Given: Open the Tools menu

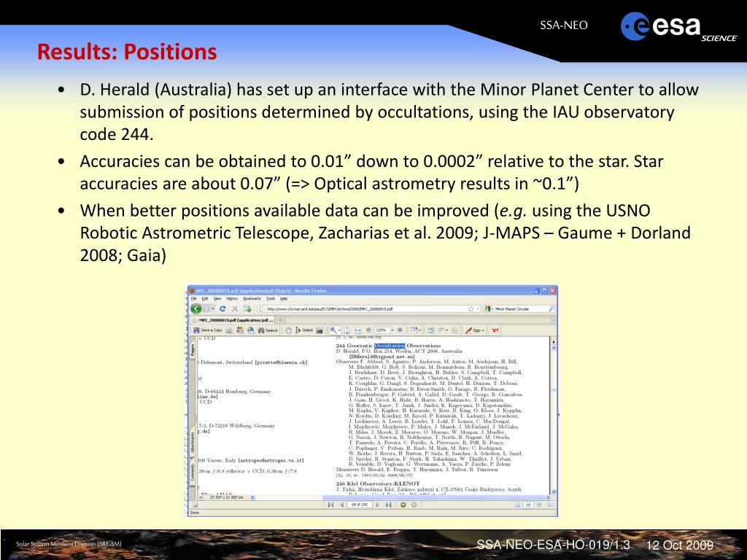Looking at the screenshot, I should (x=271, y=298).
